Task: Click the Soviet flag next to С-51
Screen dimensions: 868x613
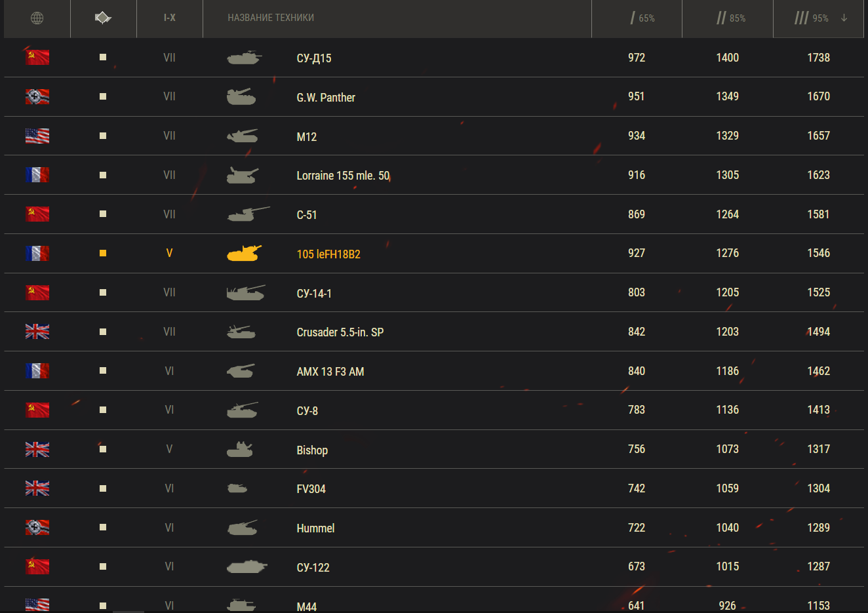Action: pos(37,214)
